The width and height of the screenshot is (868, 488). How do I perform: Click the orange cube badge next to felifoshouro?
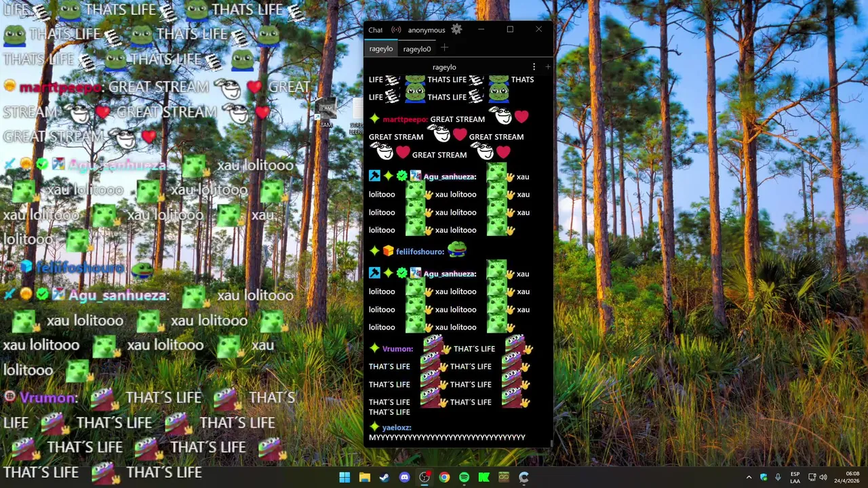388,251
